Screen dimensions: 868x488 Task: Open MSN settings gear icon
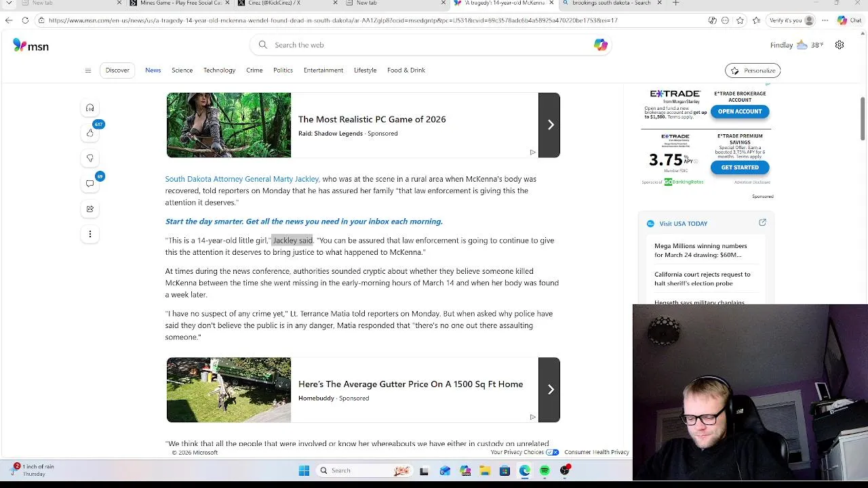click(x=840, y=45)
